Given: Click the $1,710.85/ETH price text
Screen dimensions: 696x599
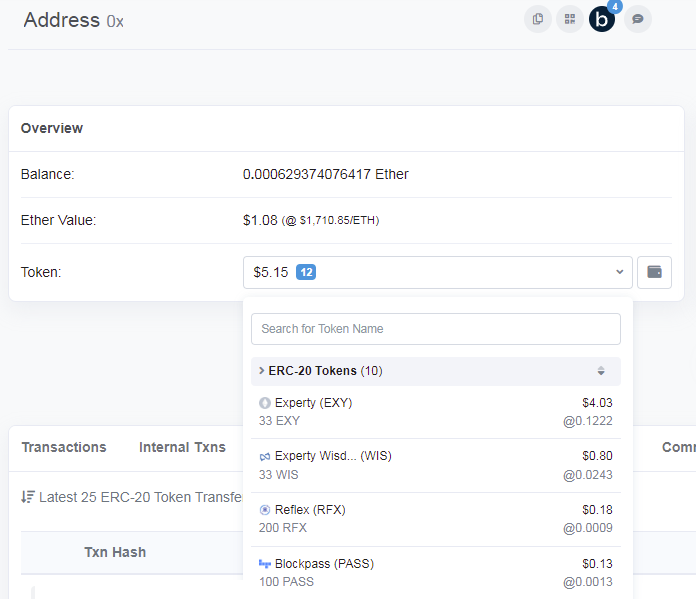Looking at the screenshot, I should (339, 221).
